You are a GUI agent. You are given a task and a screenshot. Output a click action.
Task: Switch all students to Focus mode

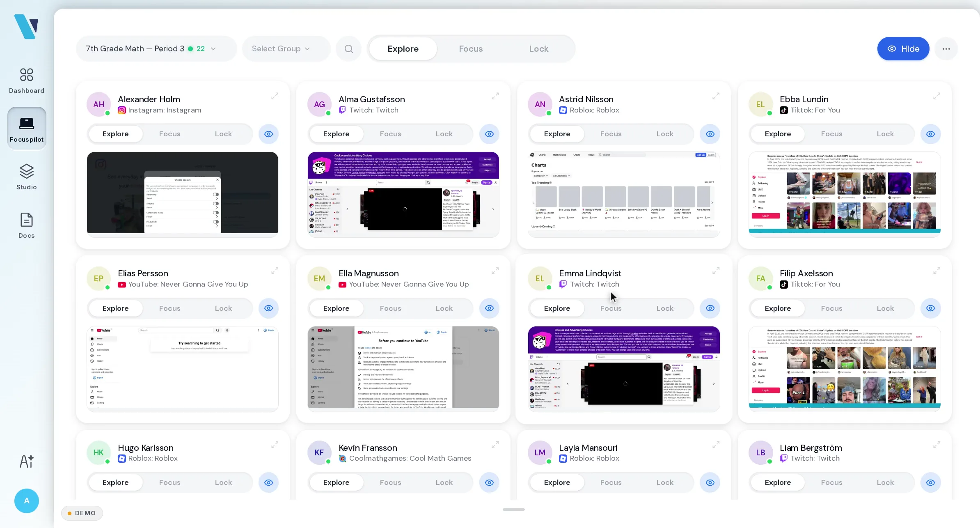(x=471, y=49)
